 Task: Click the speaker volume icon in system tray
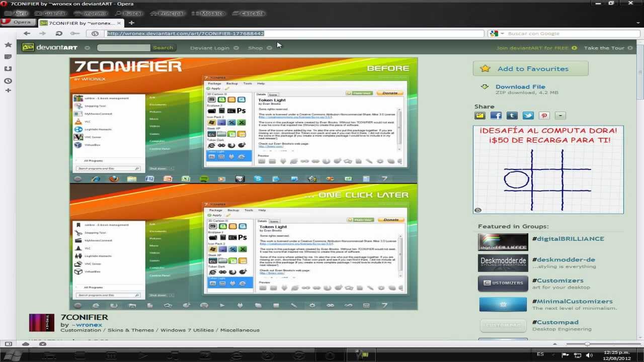(x=589, y=355)
